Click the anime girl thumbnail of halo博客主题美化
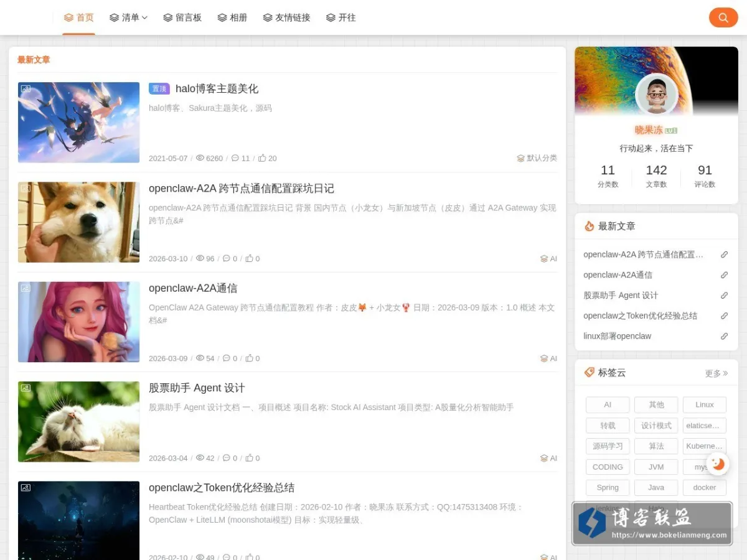 78,123
